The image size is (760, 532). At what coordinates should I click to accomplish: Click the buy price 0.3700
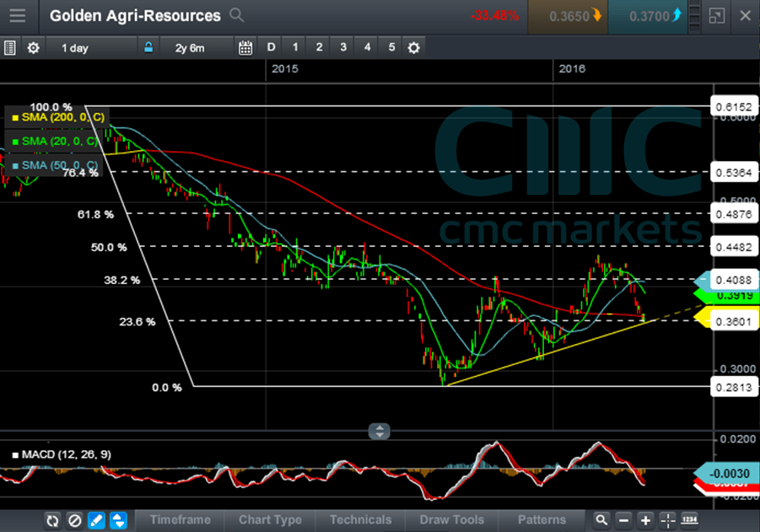(648, 17)
